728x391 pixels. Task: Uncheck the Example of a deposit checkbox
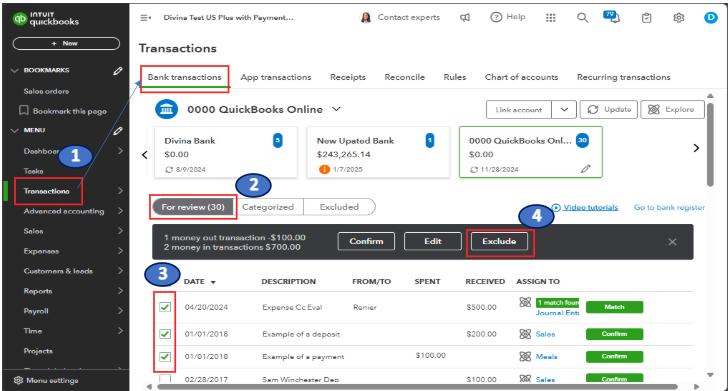[x=165, y=334]
